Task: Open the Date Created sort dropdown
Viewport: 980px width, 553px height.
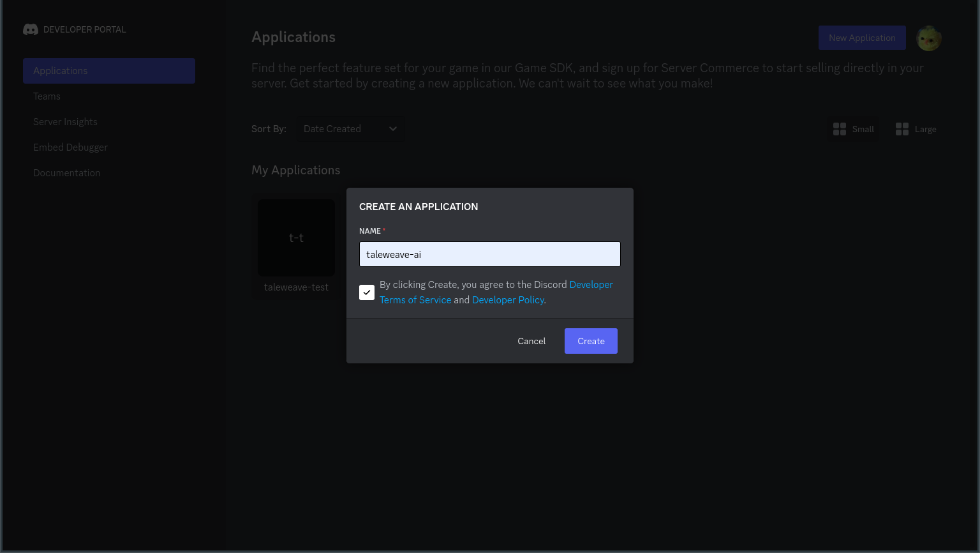Action: tap(350, 129)
